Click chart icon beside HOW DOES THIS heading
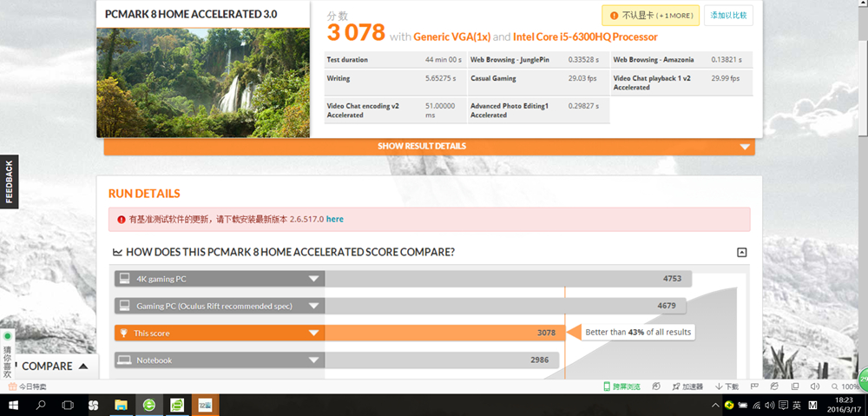Image resolution: width=868 pixels, height=416 pixels. click(x=117, y=253)
